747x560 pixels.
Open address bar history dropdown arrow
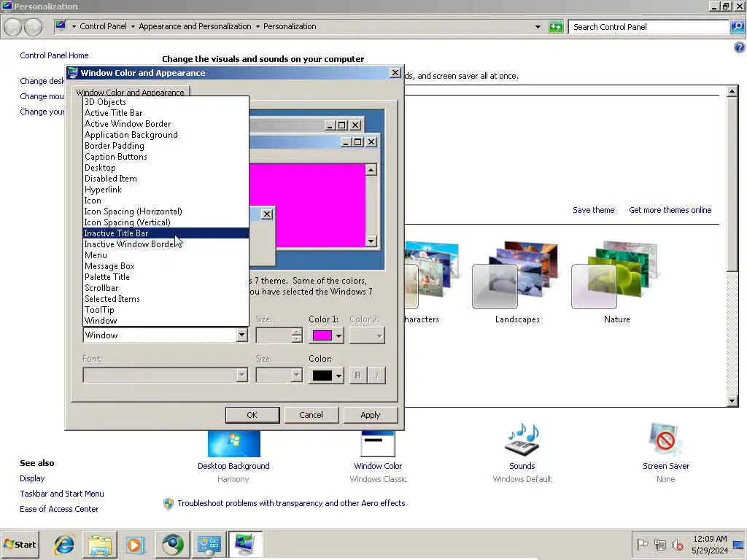coord(538,27)
